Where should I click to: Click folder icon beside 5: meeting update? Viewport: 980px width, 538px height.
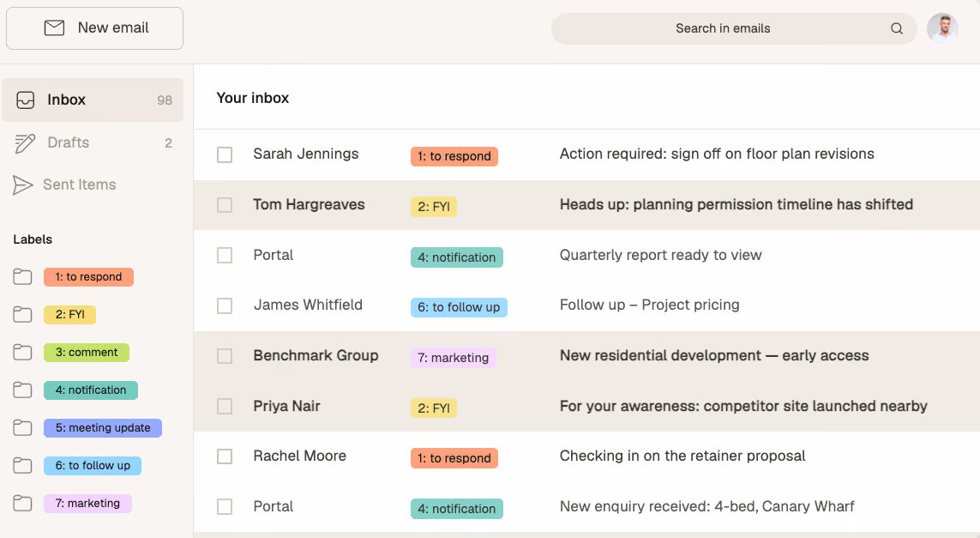[22, 428]
